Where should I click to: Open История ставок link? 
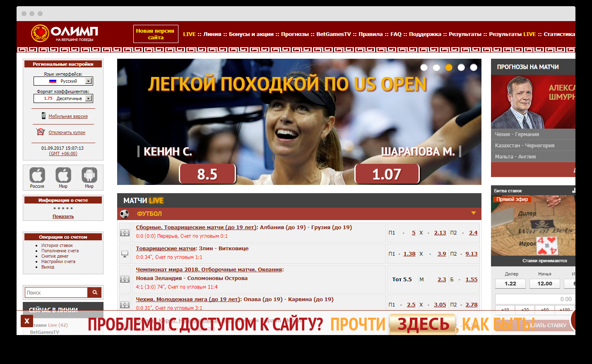57,245
